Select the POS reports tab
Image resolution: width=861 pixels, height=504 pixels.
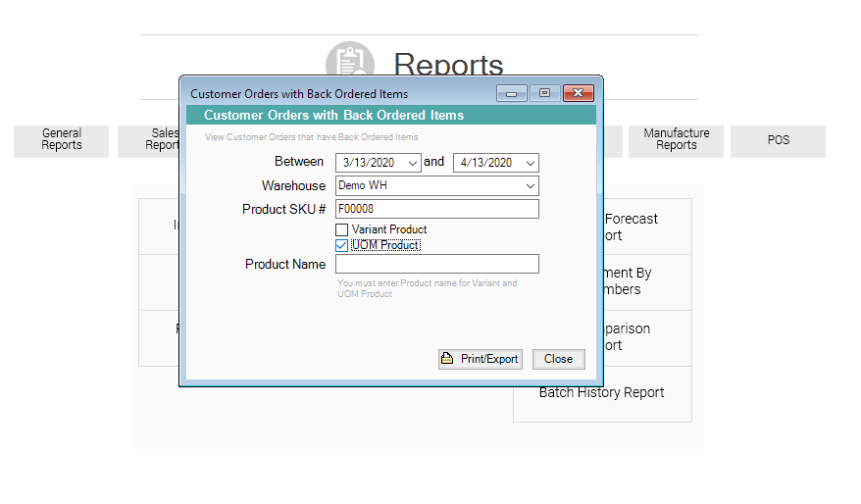pyautogui.click(x=778, y=140)
